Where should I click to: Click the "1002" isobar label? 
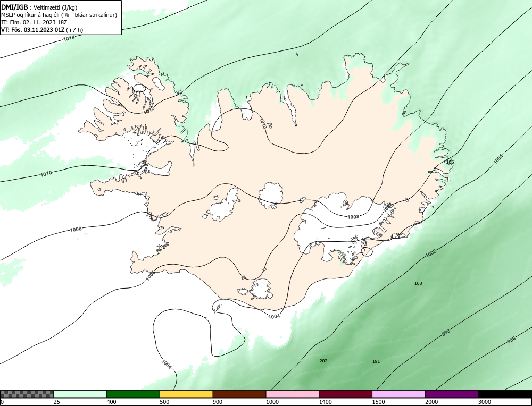point(431,253)
